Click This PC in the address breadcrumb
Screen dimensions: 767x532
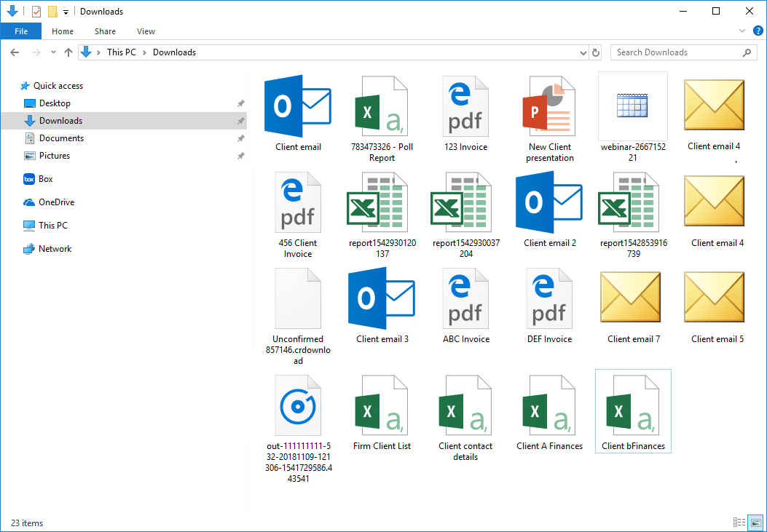pyautogui.click(x=122, y=52)
